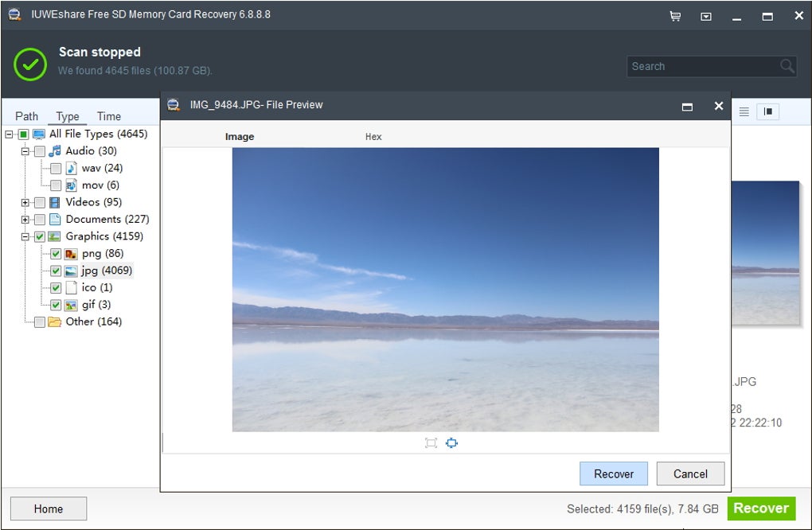
Task: Check the Documents checkbox
Action: coord(39,220)
